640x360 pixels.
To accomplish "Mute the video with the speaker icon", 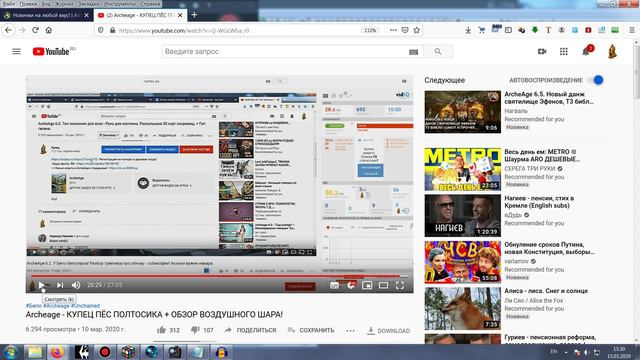I will (x=76, y=285).
